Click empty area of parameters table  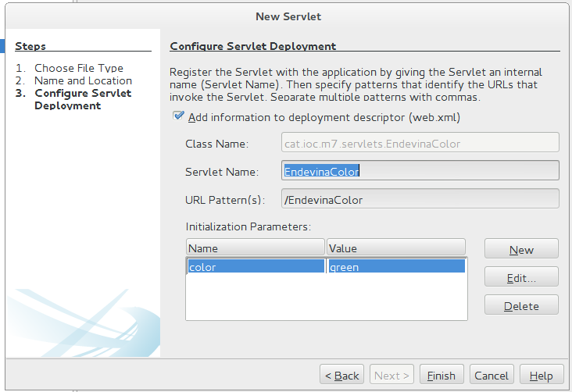click(327, 297)
